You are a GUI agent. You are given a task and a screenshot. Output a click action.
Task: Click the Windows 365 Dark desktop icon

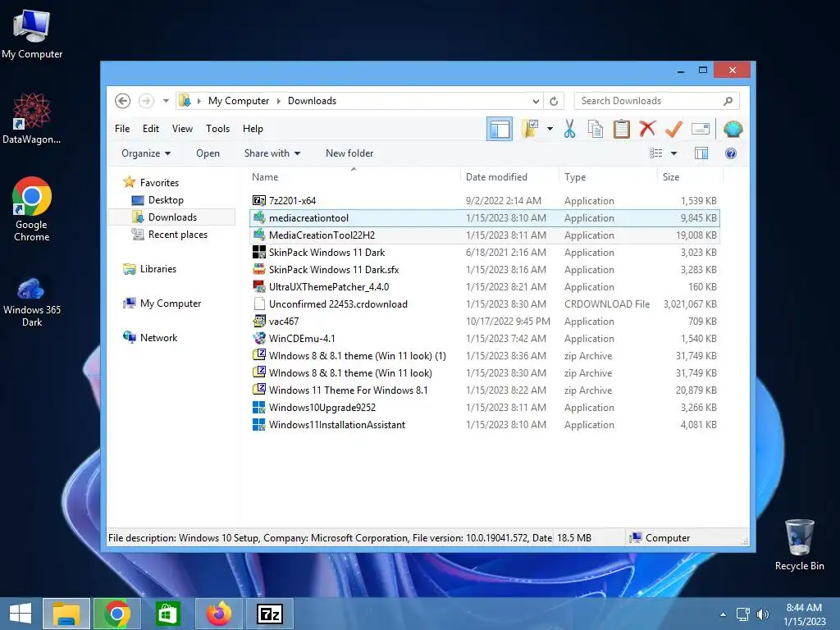pos(32,302)
